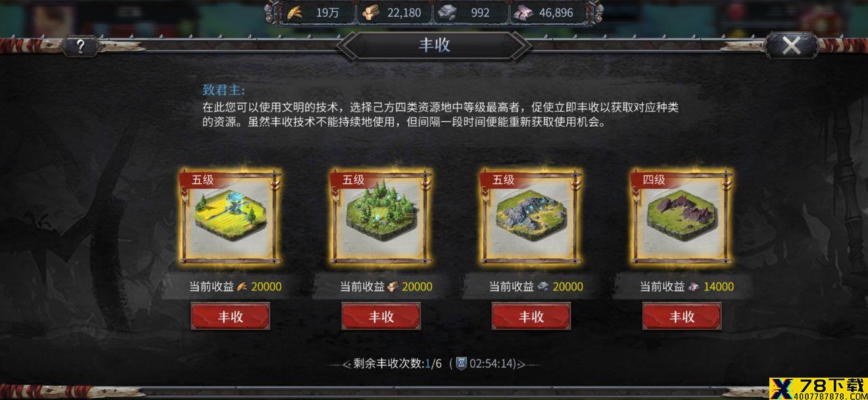This screenshot has height=400, width=868.
Task: Tap the stone resource icon in top bar
Action: [x=448, y=12]
